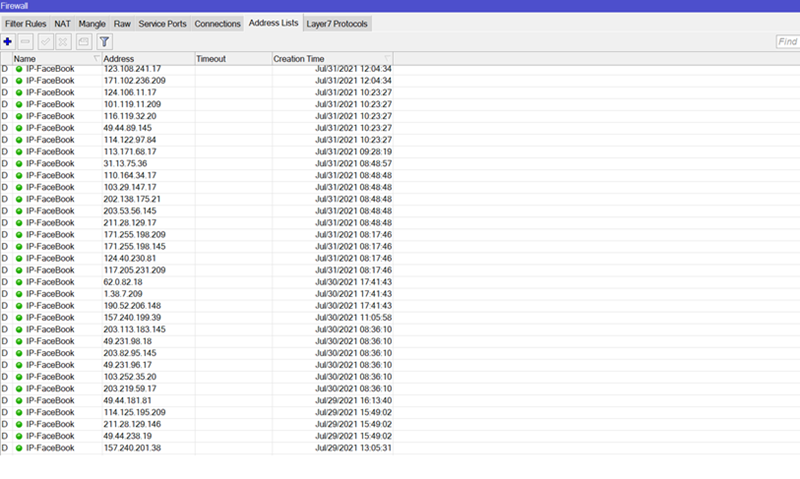This screenshot has height=479, width=800.
Task: Open the NAT tab
Action: 62,23
